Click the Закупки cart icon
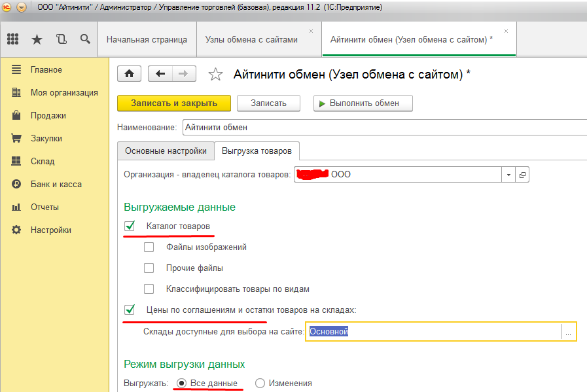The height and width of the screenshot is (392, 587). pyautogui.click(x=16, y=138)
